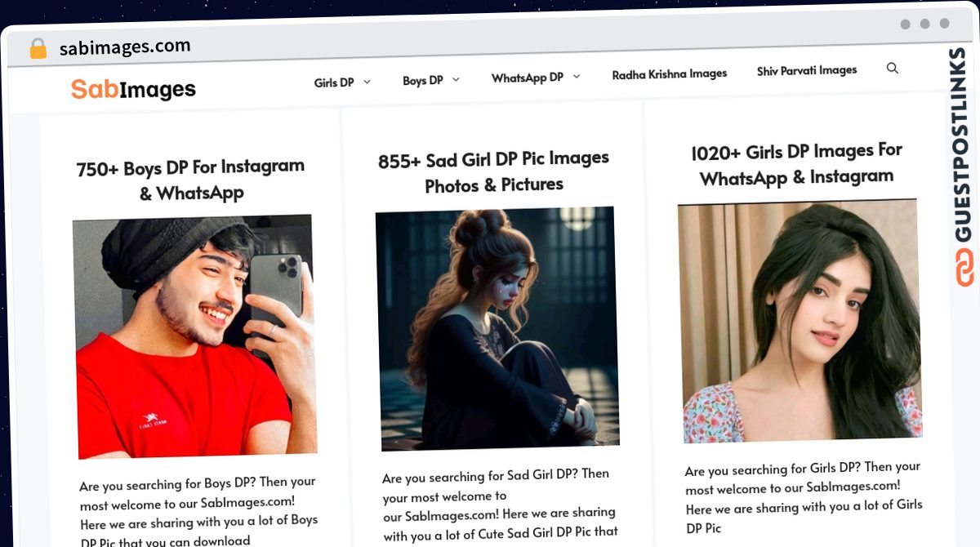Expand the Girls DP dropdown arrow
Image resolution: width=980 pixels, height=547 pixels.
(x=367, y=82)
